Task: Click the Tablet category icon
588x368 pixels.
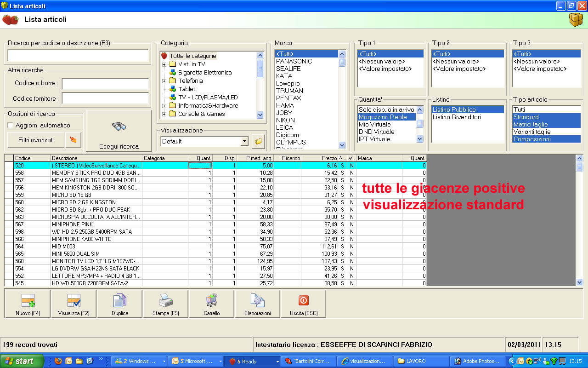Action: pyautogui.click(x=173, y=89)
